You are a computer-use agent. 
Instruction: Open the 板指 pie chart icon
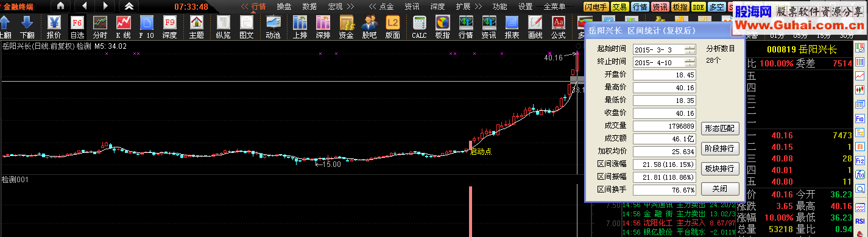(442, 23)
